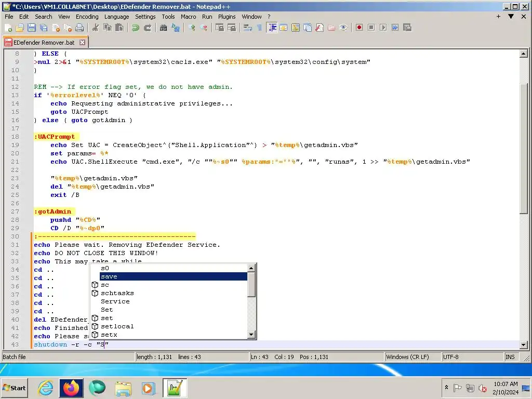Screen dimensions: 532x399
Task: Run macro multiple times icon
Action: (x=395, y=28)
